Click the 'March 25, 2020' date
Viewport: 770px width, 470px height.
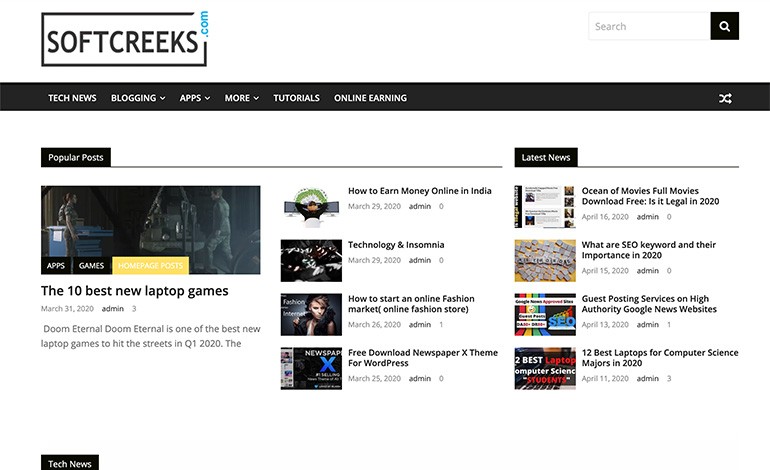point(374,379)
